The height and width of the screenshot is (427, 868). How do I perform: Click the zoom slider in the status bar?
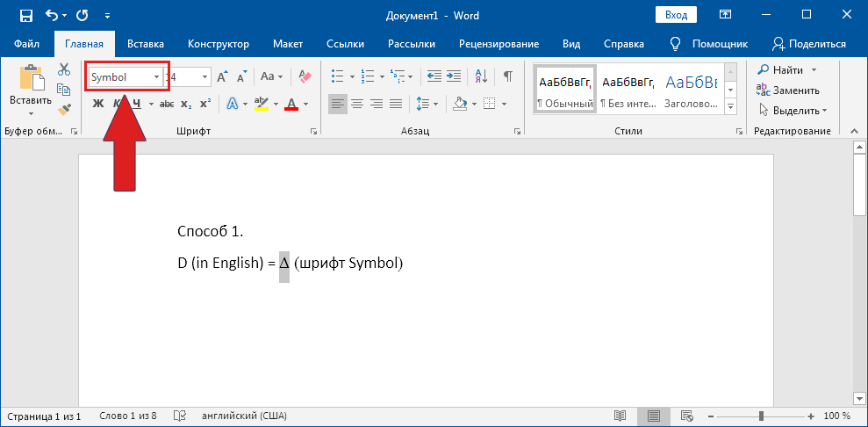pyautogui.click(x=761, y=416)
